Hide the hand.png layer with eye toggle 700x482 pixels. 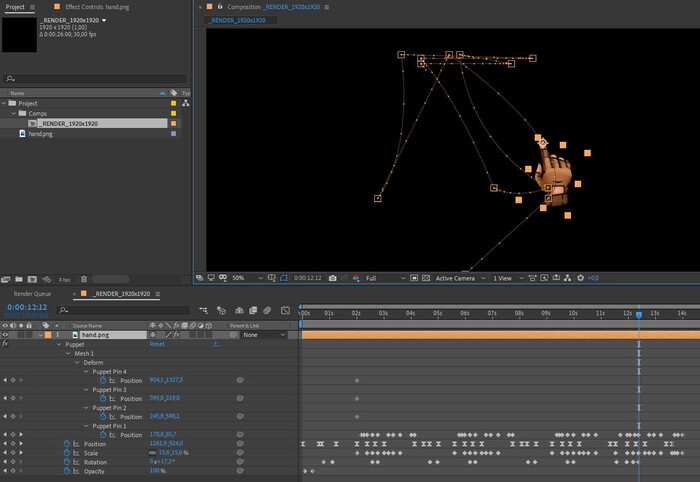coord(5,335)
